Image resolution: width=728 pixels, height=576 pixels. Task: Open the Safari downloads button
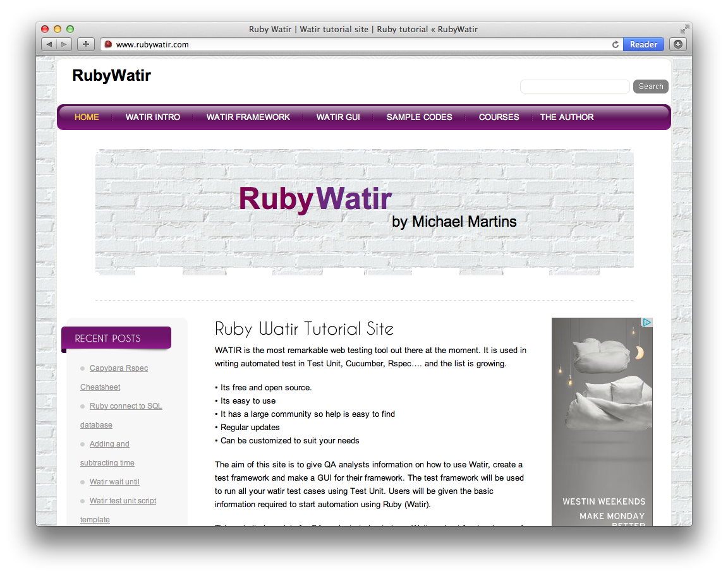click(678, 44)
